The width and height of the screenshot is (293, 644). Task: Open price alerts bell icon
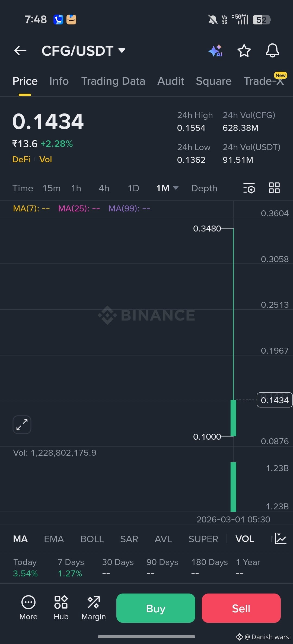tap(272, 50)
